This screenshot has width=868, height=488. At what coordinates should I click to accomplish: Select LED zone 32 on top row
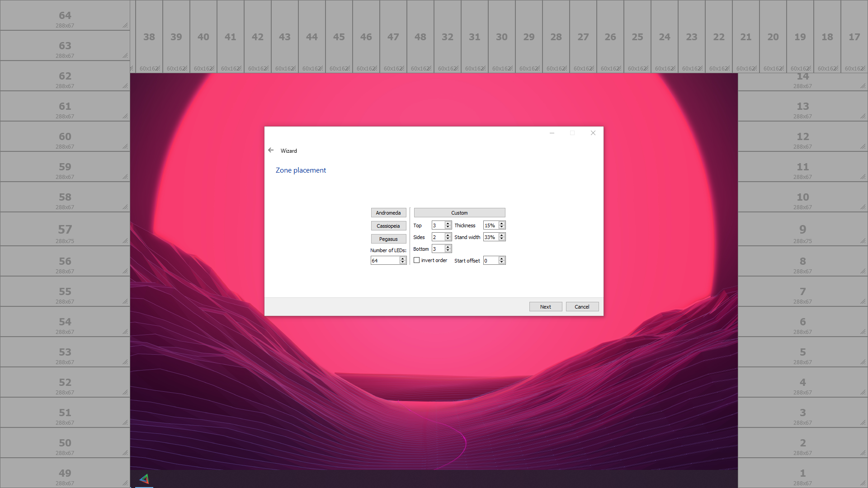click(448, 37)
